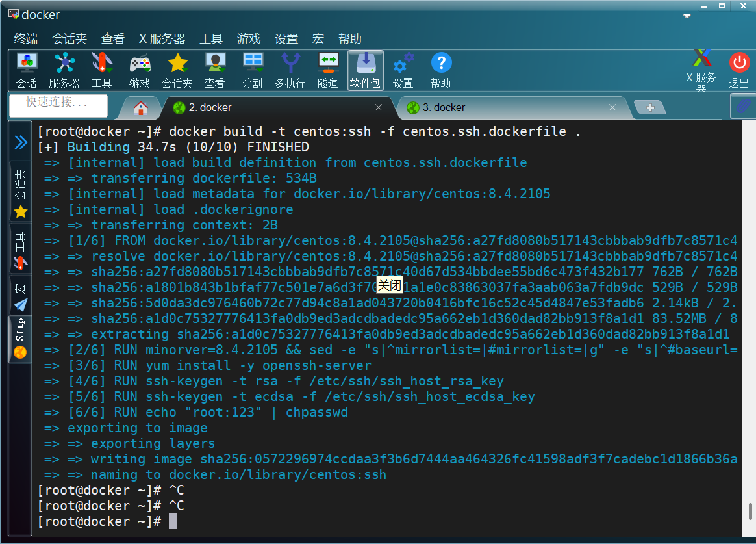This screenshot has width=756, height=544.
Task: Click the 关闭 tooltip label
Action: 389,285
